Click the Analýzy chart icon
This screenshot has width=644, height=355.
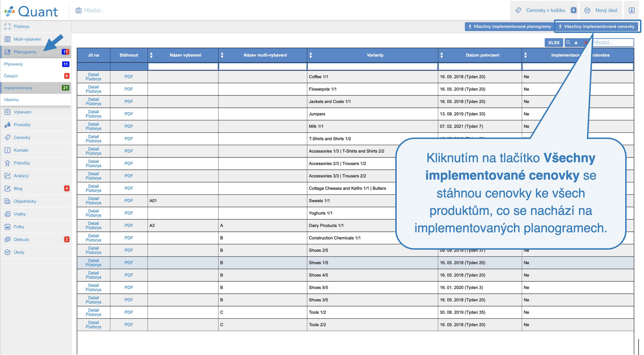pos(8,176)
